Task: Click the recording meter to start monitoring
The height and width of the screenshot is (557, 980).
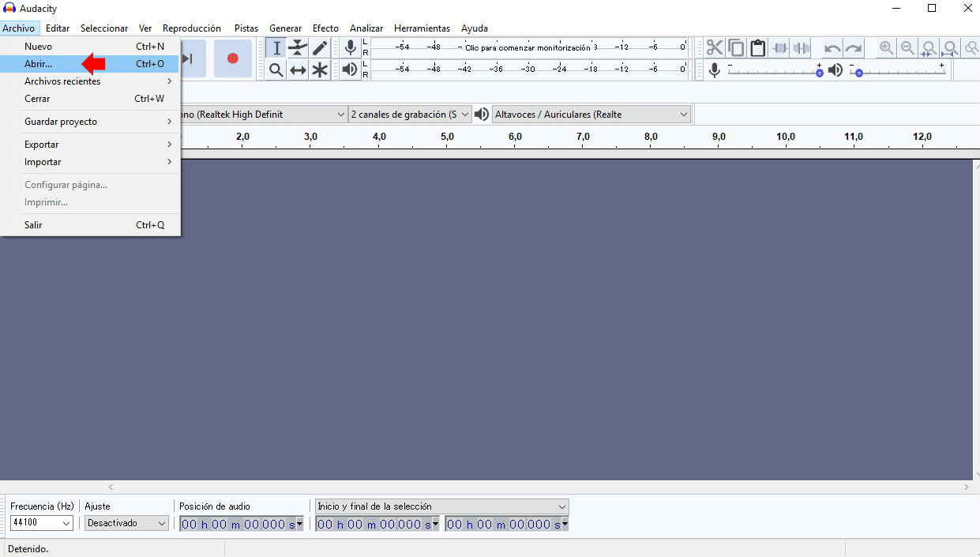Action: coord(527,47)
